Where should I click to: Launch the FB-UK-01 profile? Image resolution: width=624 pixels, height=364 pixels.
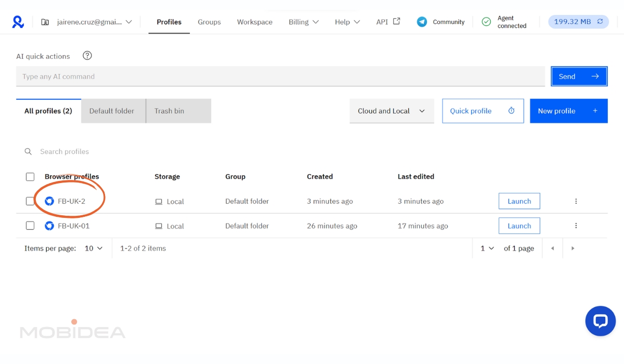519,226
